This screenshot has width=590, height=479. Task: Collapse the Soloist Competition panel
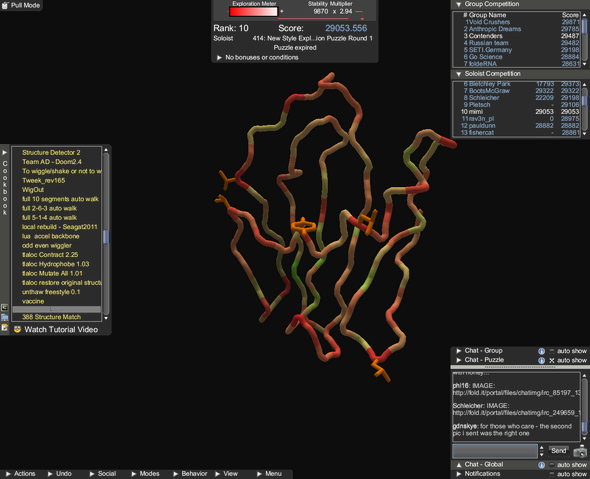(x=458, y=74)
